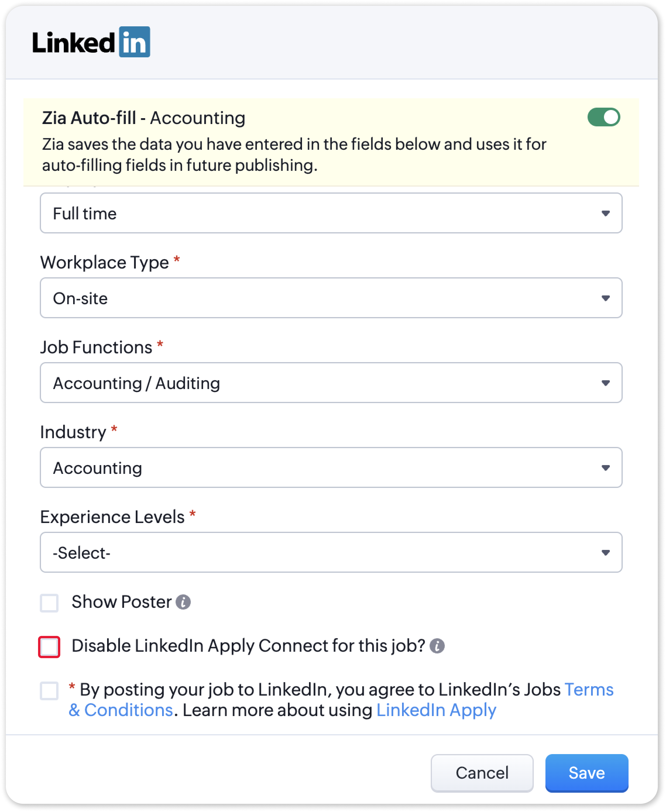Screen dimensions: 666x812
Task: Click the arrow icon on Full time field
Action: click(x=605, y=213)
